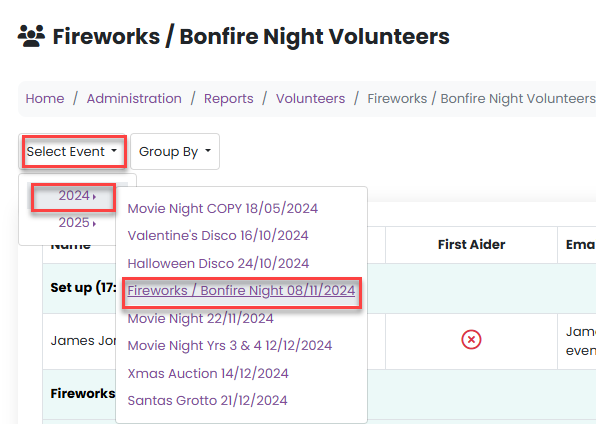Go to Home breadcrumb link
This screenshot has width=596, height=424.
tap(45, 98)
